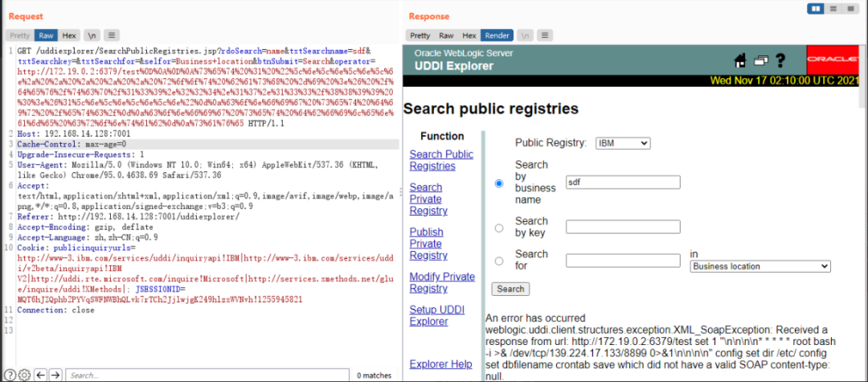The image size is (868, 382).
Task: Select Search for radio button
Action: coord(499,261)
